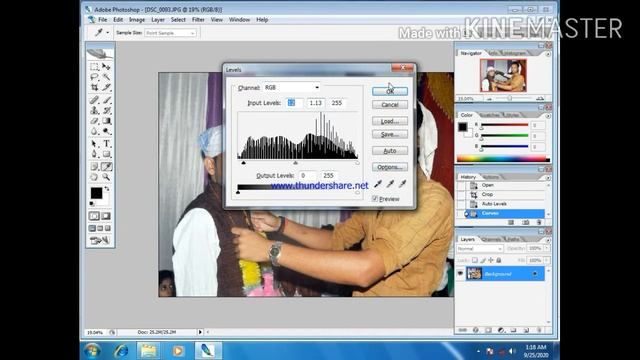This screenshot has height=360, width=640.
Task: Open the File menu
Action: click(x=102, y=20)
